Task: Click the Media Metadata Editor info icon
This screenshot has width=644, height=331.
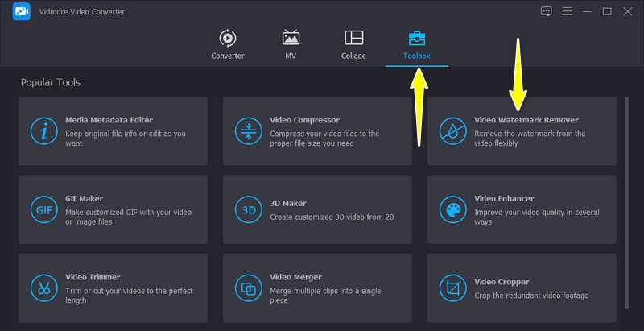Action: 42,131
